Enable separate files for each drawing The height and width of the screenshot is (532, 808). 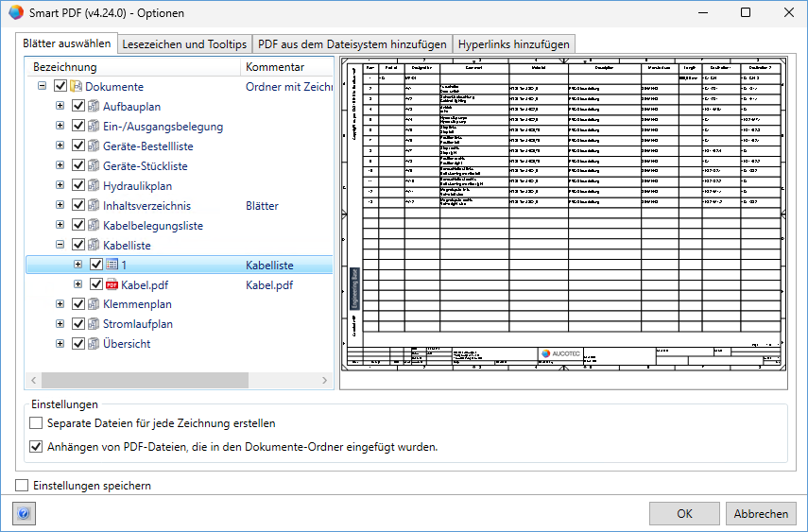37,423
